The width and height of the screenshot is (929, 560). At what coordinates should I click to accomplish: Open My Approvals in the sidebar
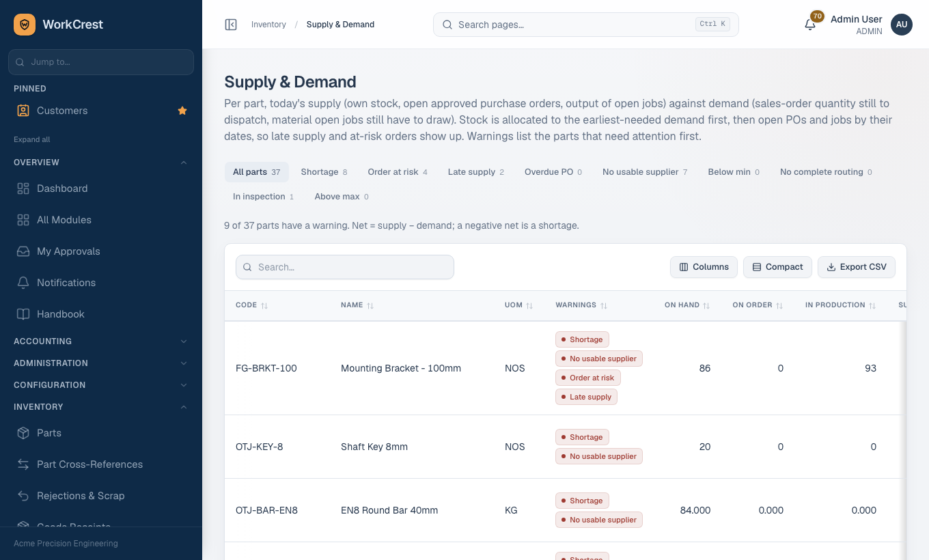click(101, 251)
